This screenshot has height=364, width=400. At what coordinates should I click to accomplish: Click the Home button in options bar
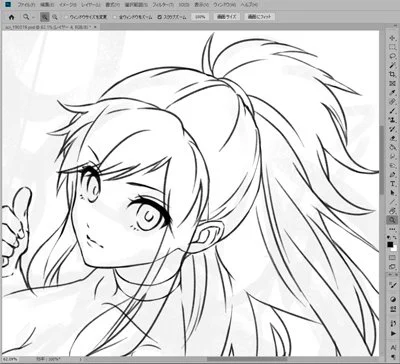click(11, 17)
